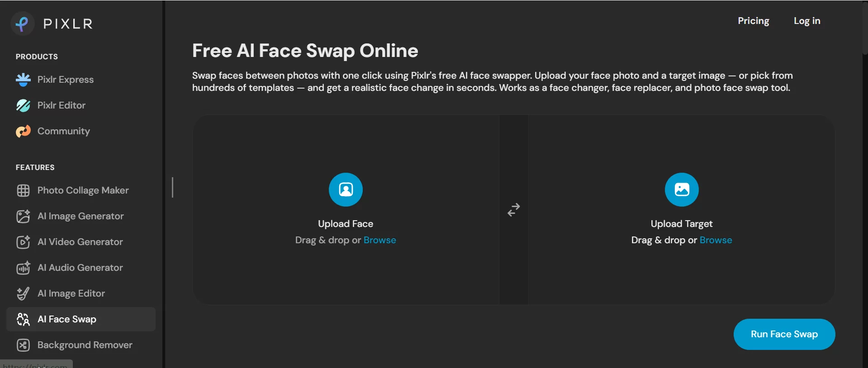Click the AI Audio Generator waveform icon
Image resolution: width=868 pixels, height=368 pixels.
(x=23, y=268)
